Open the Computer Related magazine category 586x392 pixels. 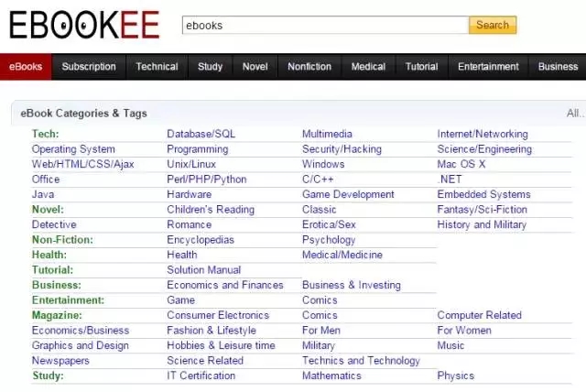[x=480, y=315]
